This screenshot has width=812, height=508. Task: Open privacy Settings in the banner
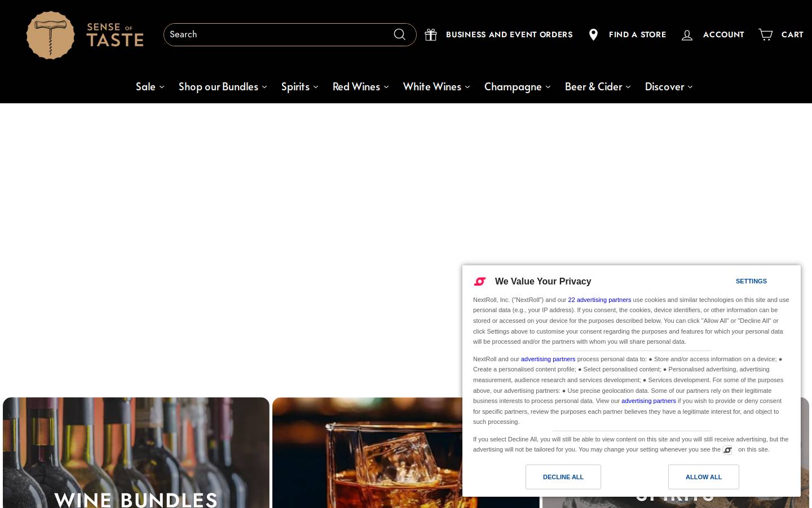click(x=751, y=281)
